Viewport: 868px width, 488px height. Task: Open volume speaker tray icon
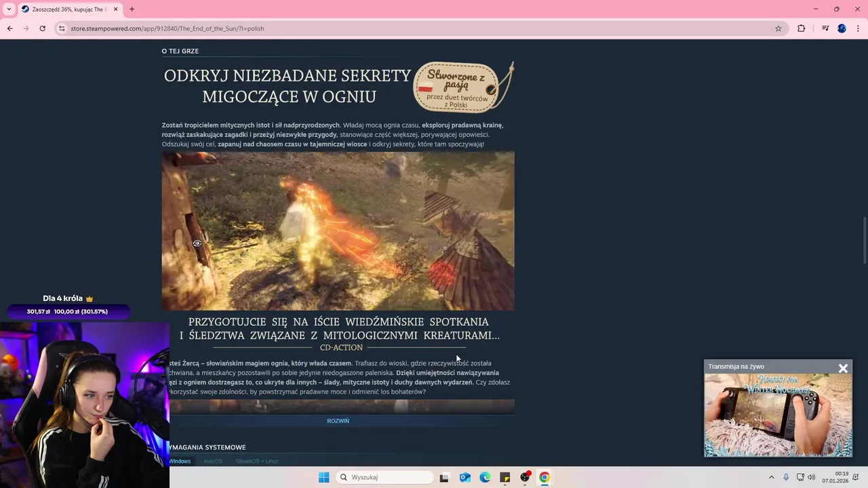811,477
